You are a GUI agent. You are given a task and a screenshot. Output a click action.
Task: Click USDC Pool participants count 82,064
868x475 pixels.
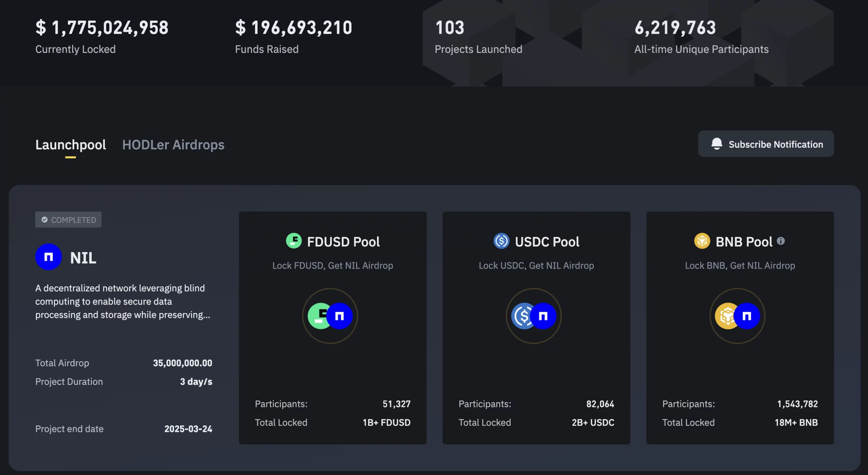pos(600,404)
